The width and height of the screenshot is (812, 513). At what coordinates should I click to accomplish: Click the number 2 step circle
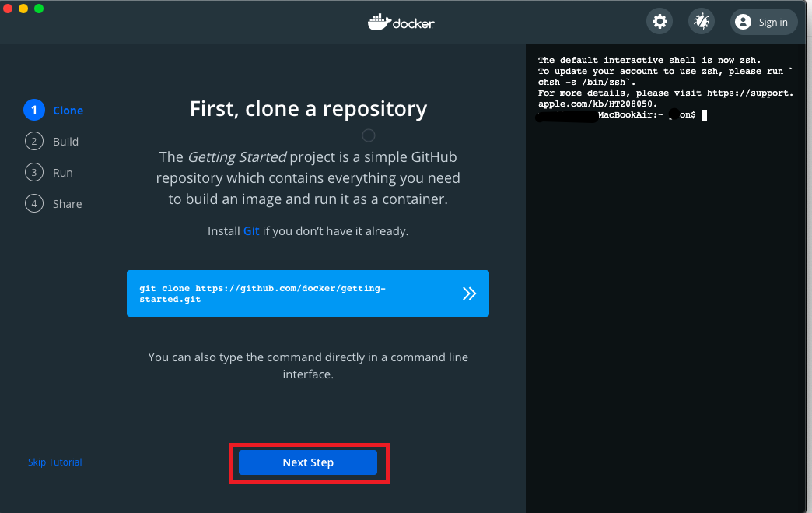34,142
